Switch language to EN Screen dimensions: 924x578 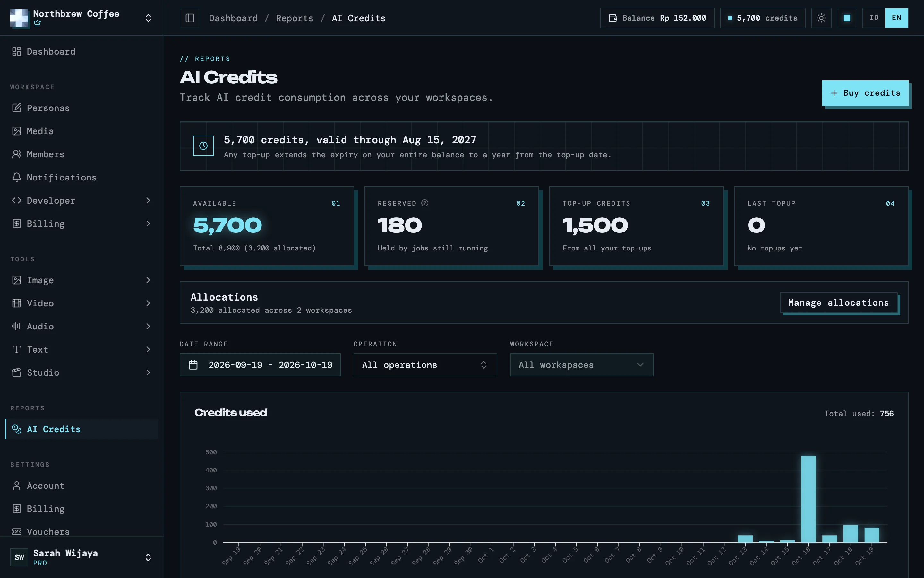pyautogui.click(x=896, y=18)
